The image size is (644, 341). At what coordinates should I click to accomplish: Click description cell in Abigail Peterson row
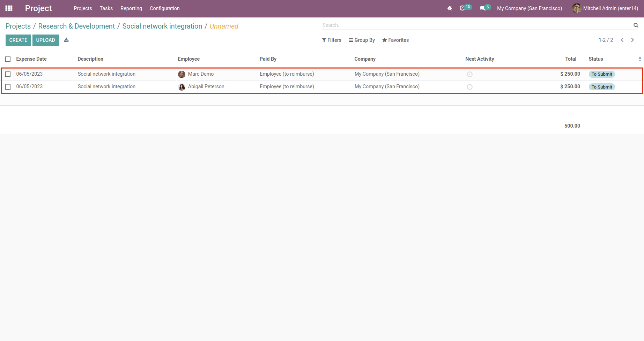(106, 86)
